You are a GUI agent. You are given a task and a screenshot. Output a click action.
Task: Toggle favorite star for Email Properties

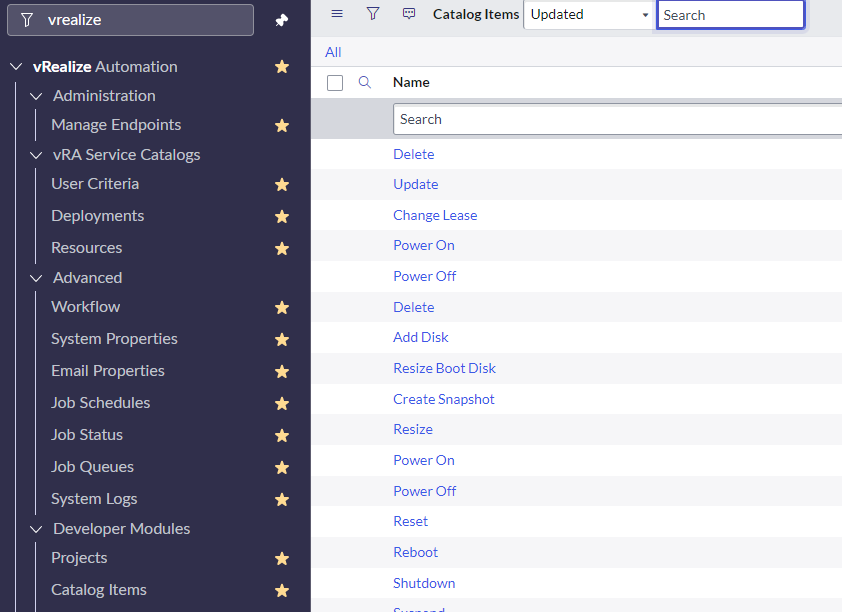pos(282,371)
